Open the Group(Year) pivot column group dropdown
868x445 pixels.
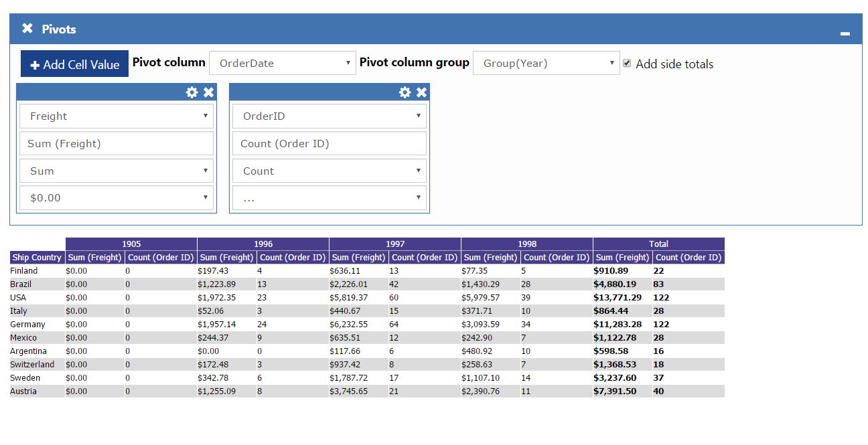click(546, 63)
